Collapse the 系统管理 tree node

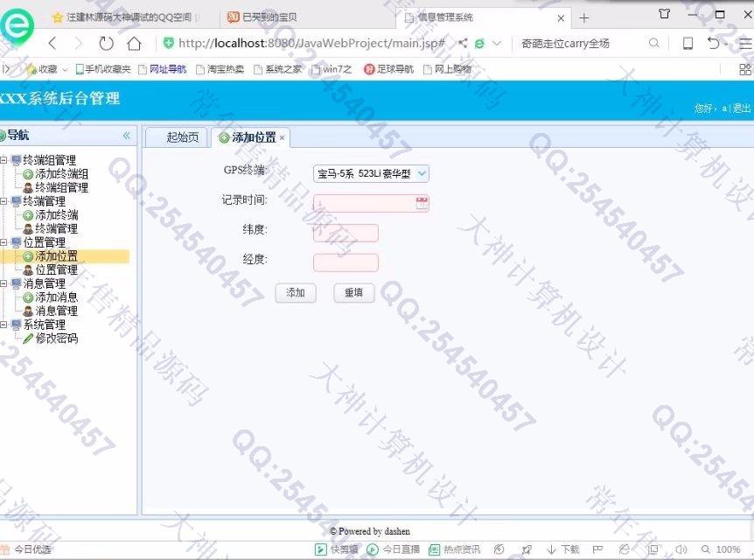coord(3,325)
